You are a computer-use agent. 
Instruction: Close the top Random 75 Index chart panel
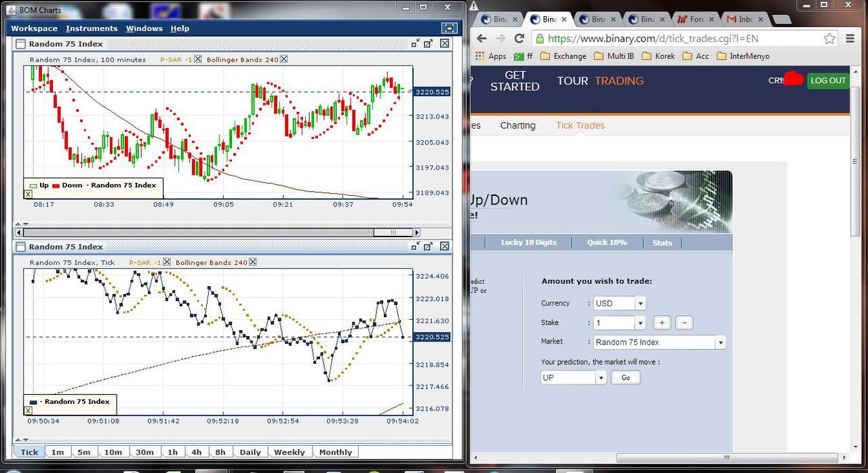[x=444, y=43]
